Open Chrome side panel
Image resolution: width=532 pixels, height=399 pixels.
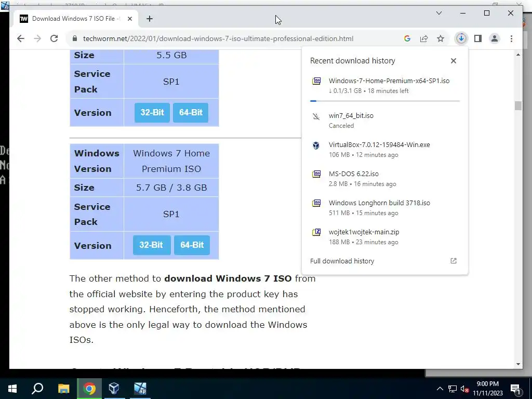478,38
